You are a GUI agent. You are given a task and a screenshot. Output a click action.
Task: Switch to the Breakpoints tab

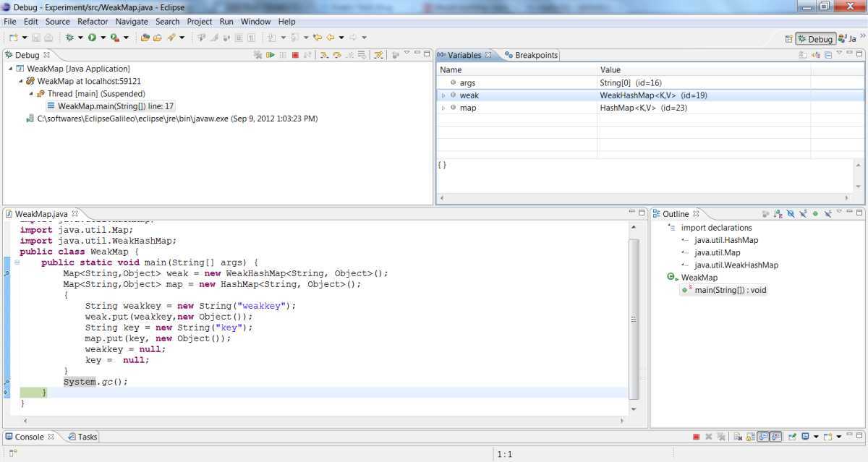532,55
